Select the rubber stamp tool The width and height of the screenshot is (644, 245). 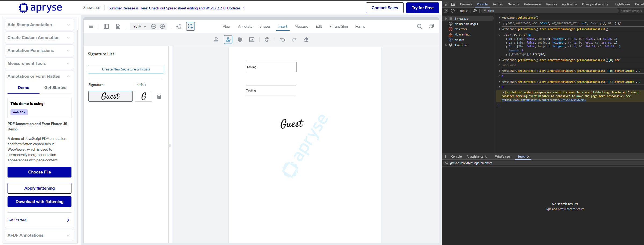tap(216, 40)
